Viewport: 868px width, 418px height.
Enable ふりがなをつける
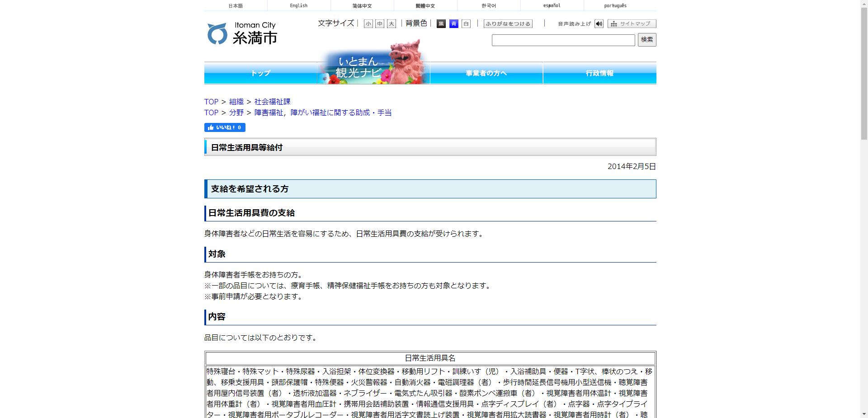(x=508, y=23)
